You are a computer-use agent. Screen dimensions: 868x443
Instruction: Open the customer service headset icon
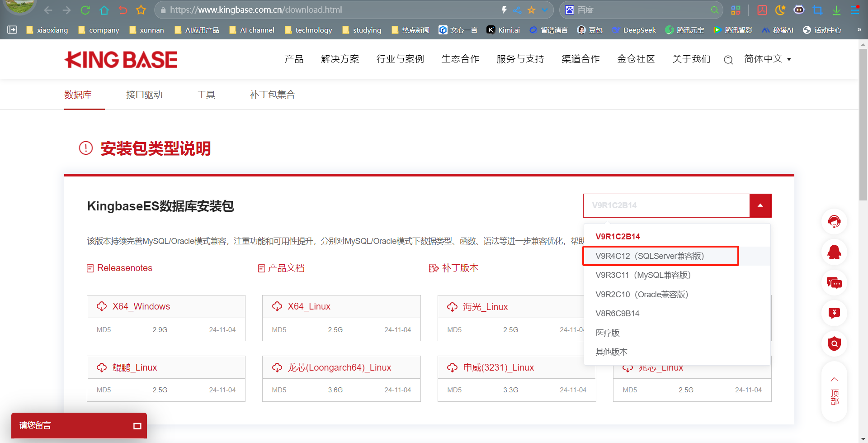click(834, 221)
